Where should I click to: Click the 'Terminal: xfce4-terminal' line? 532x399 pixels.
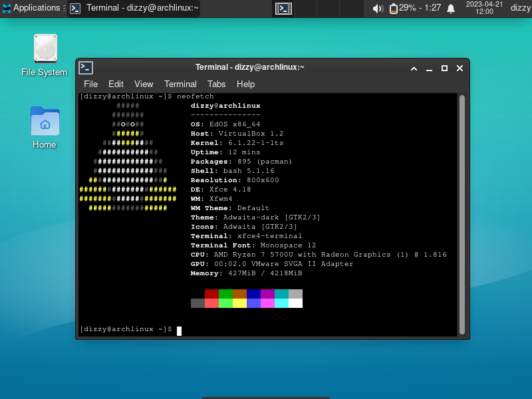246,236
